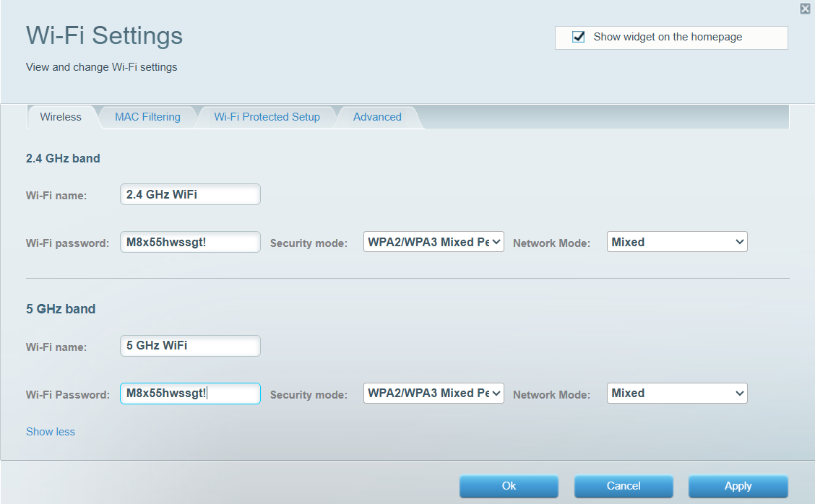Viewport: 815px width, 504px height.
Task: Discard changes with the Cancel button
Action: pyautogui.click(x=624, y=486)
